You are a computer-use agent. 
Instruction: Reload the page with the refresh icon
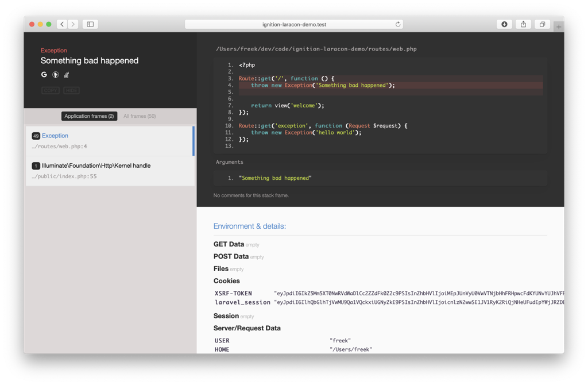tap(398, 24)
